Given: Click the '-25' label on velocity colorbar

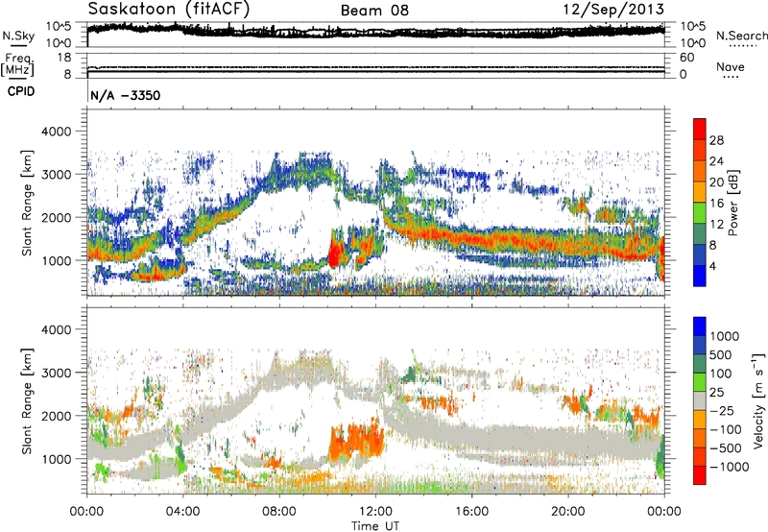Looking at the screenshot, I should (722, 410).
